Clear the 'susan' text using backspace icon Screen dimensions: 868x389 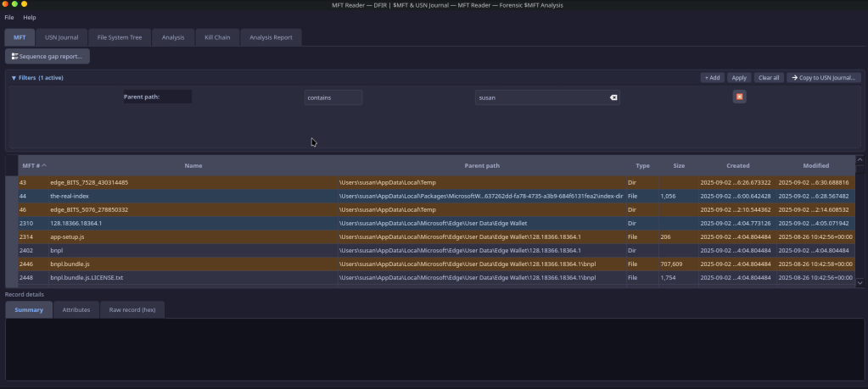613,97
